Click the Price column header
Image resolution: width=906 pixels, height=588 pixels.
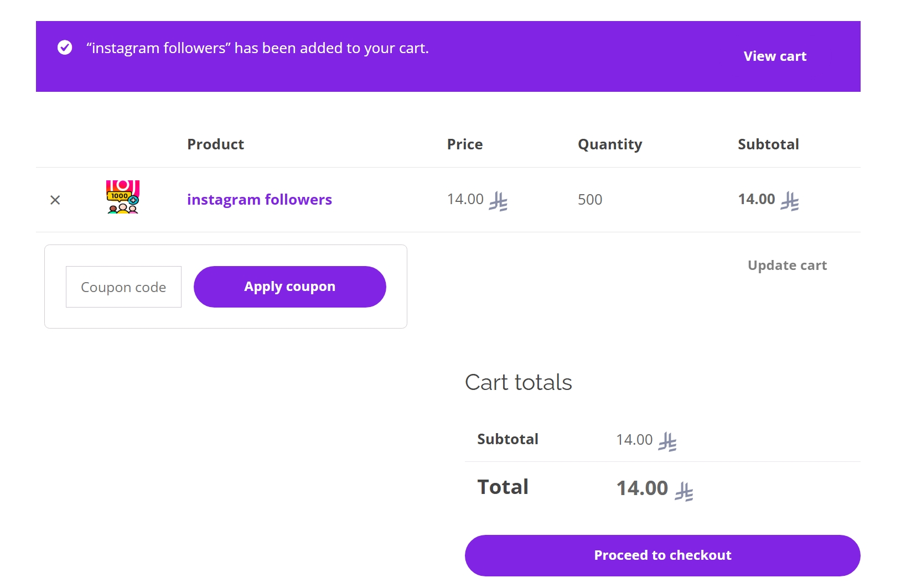pos(465,144)
